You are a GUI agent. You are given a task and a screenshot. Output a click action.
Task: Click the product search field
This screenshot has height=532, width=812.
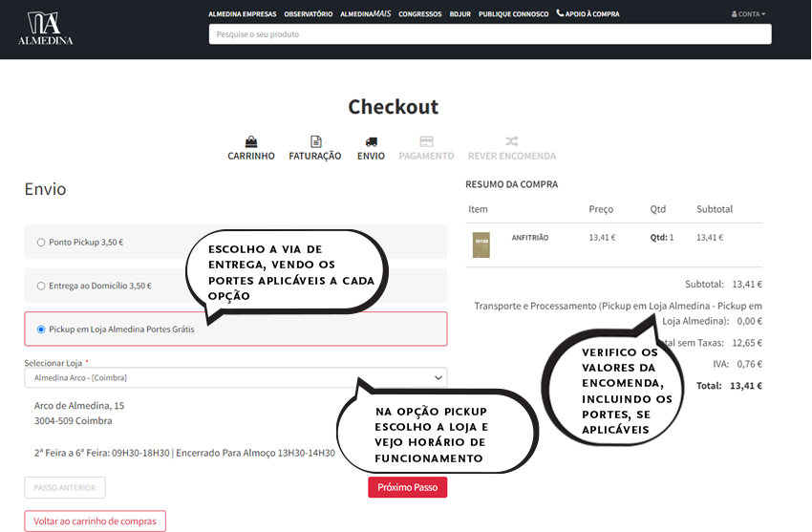[489, 34]
